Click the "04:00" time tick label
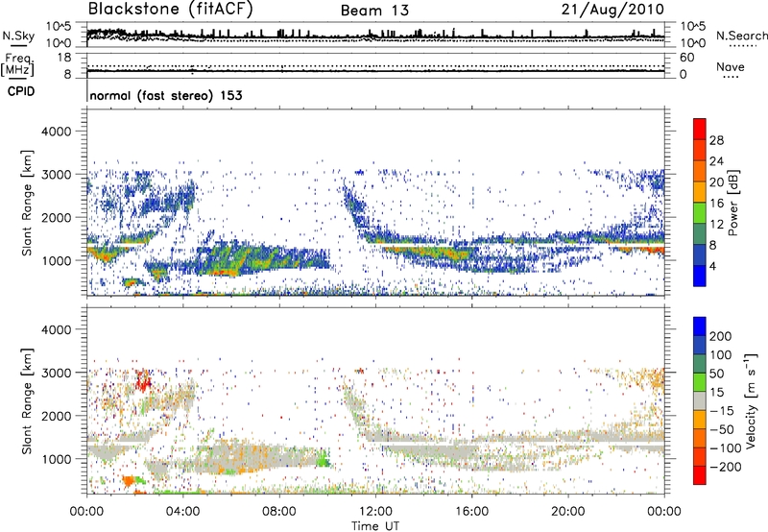The width and height of the screenshot is (768, 532). click(x=183, y=512)
